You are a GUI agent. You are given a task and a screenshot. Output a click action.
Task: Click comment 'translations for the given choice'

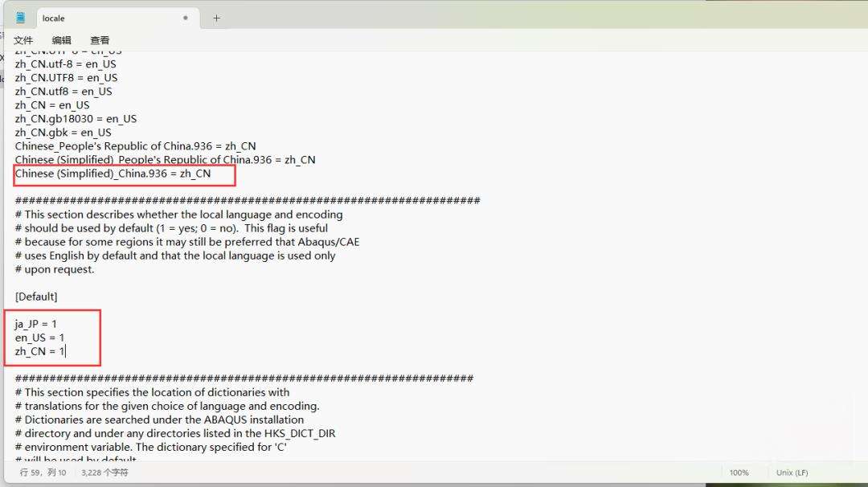[x=167, y=406]
